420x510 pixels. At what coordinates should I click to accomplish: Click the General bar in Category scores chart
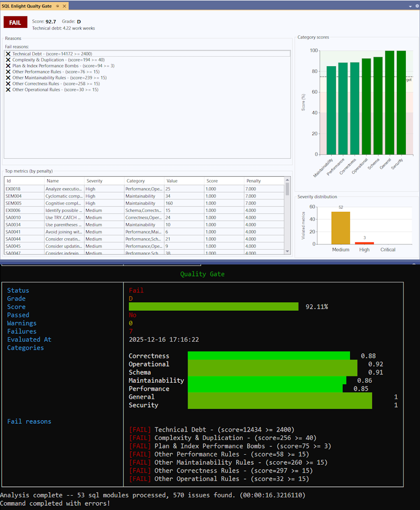[x=390, y=103]
